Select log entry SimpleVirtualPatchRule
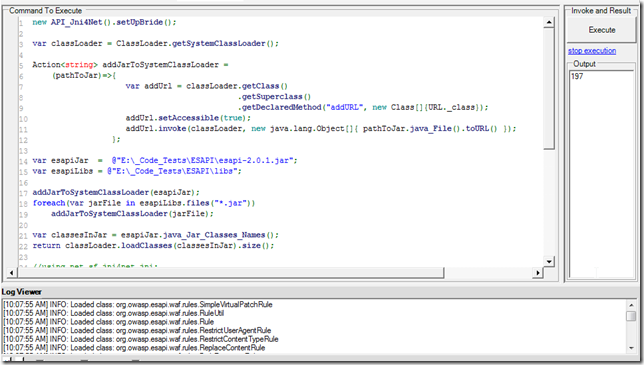 point(138,305)
